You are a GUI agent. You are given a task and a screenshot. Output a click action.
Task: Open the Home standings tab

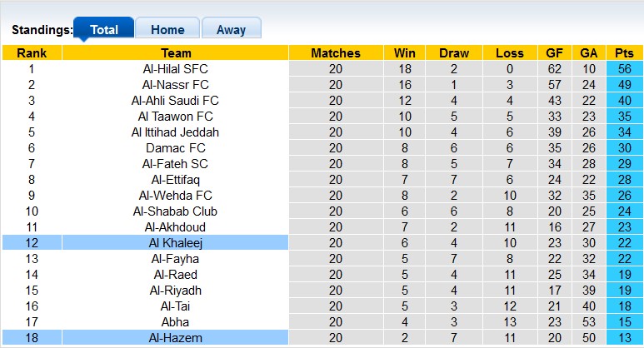167,30
